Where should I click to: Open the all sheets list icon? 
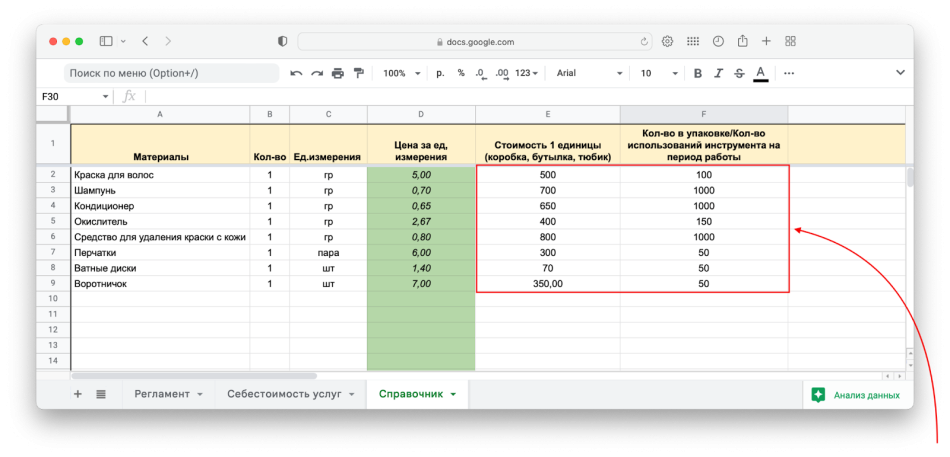101,394
